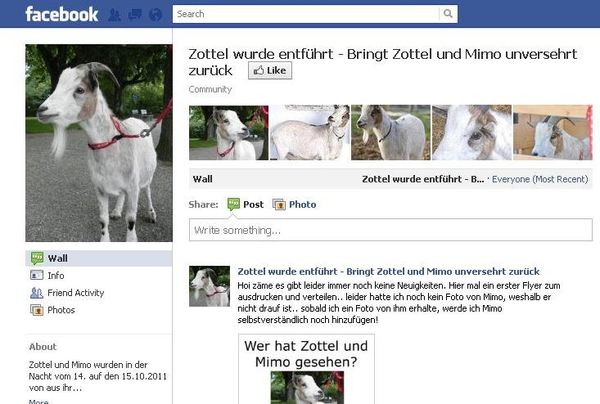600x404 pixels.
Task: Expand the About text with More
Action: pos(39,401)
